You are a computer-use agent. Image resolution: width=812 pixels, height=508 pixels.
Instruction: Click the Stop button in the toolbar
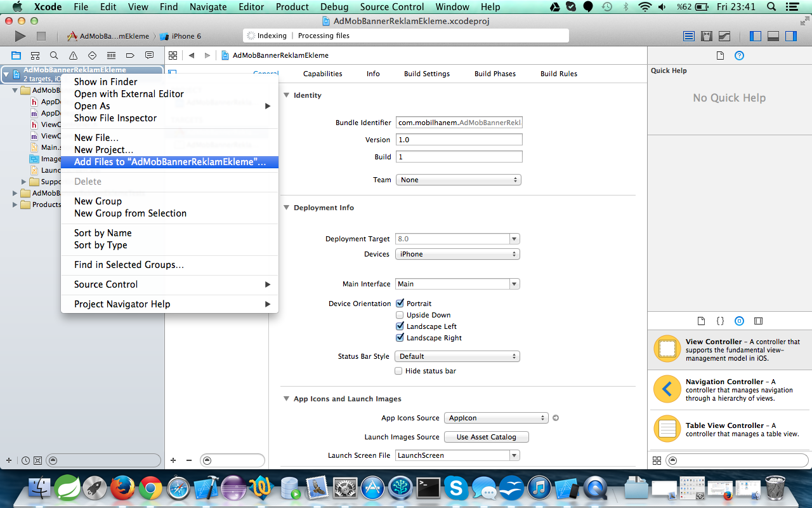point(41,36)
